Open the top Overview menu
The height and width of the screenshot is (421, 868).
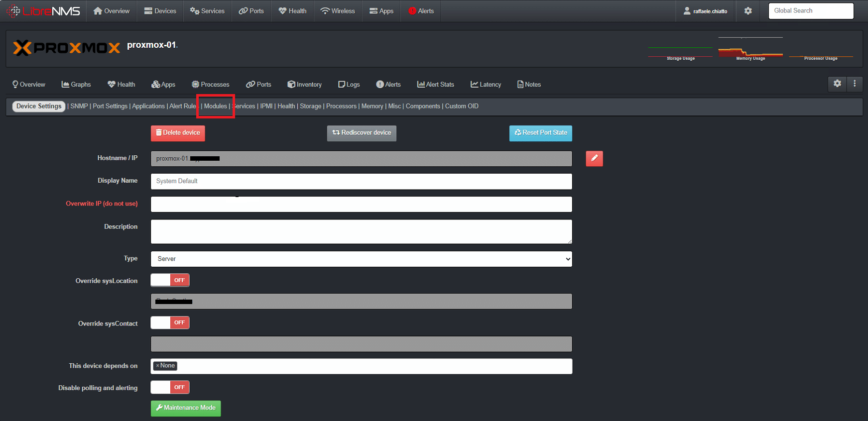pyautogui.click(x=112, y=11)
